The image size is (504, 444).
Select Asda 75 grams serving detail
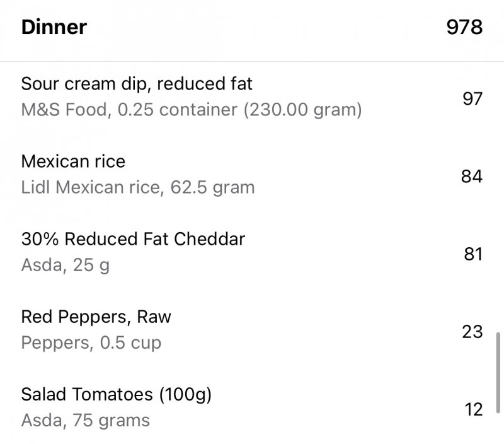pyautogui.click(x=85, y=421)
